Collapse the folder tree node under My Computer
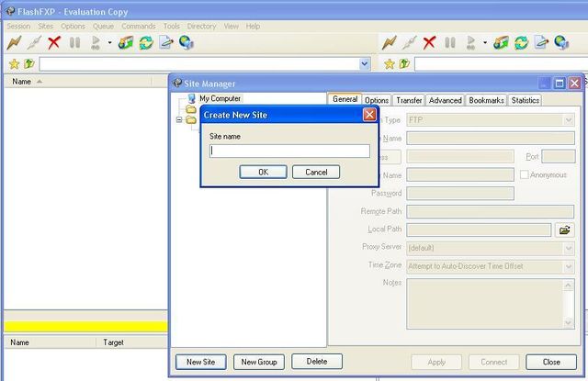Screen dimensions: 588x381 click(x=179, y=119)
